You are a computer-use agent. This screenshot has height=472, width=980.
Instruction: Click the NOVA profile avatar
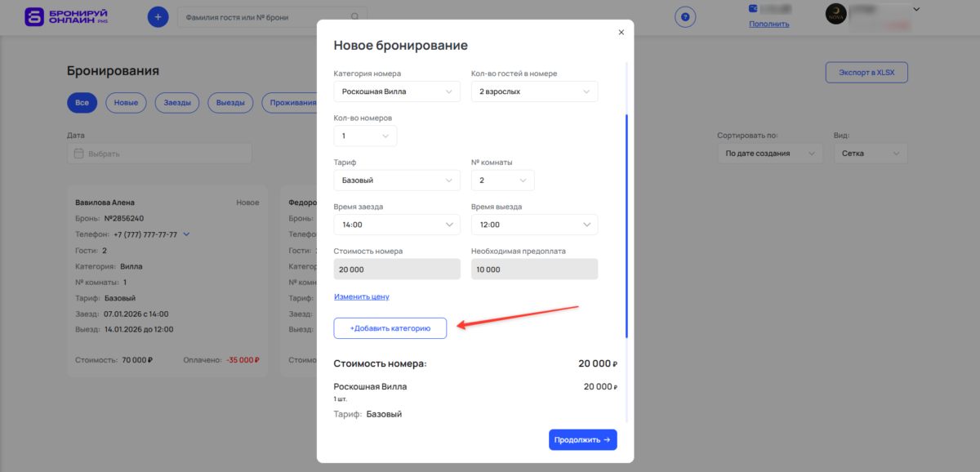[835, 15]
